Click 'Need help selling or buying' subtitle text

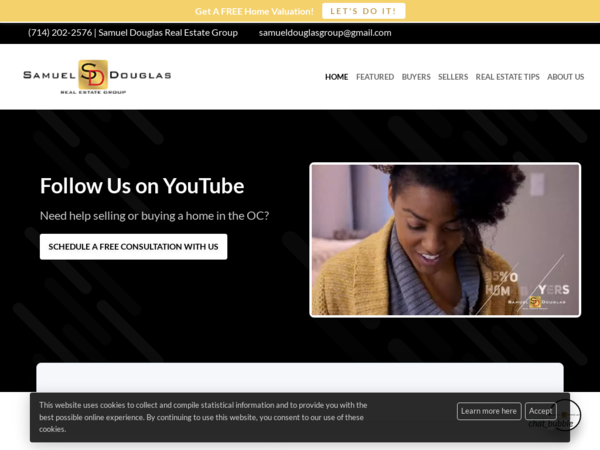155,216
